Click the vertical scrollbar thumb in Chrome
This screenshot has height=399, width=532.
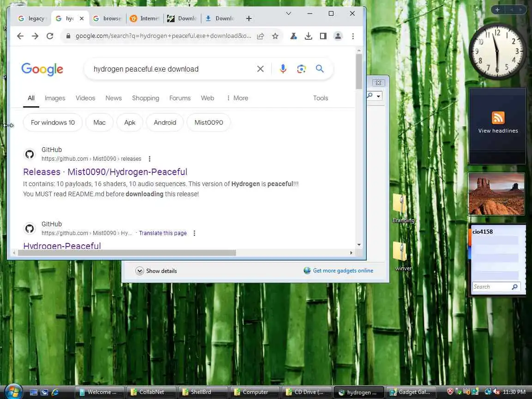click(x=359, y=71)
